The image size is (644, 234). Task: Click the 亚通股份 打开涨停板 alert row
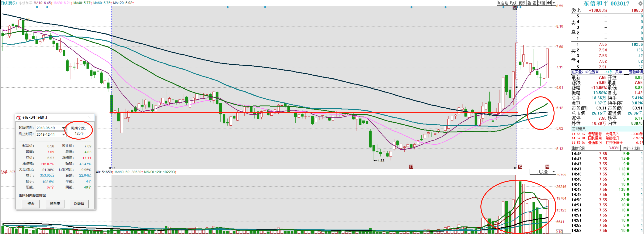click(607, 143)
